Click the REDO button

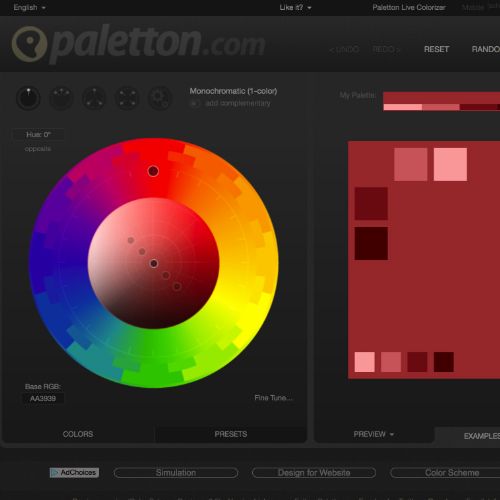[x=386, y=50]
